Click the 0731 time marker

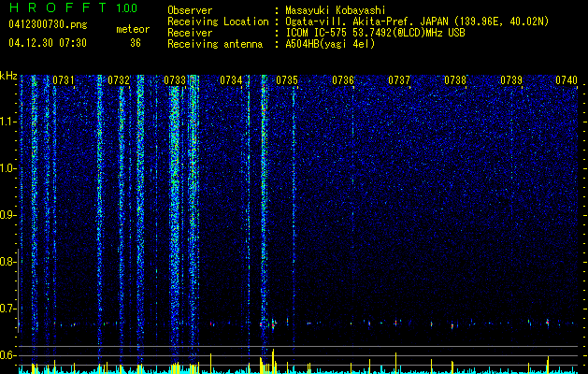(x=63, y=80)
